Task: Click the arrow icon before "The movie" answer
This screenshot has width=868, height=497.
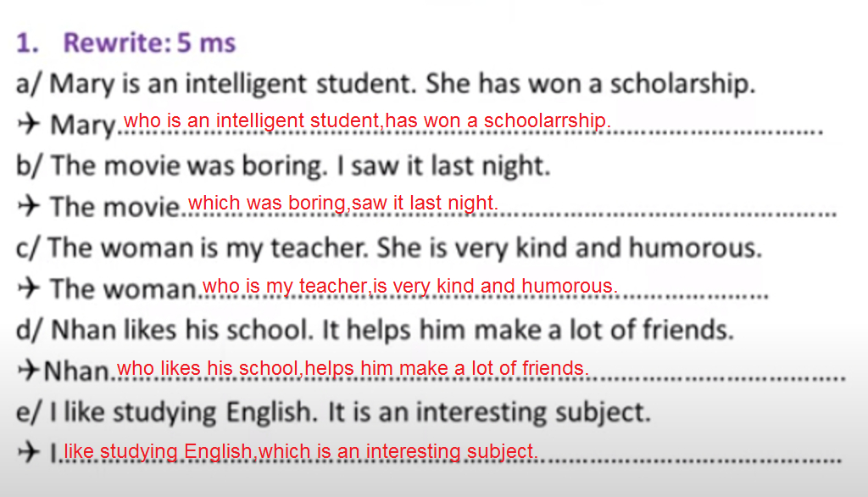Action: [28, 205]
